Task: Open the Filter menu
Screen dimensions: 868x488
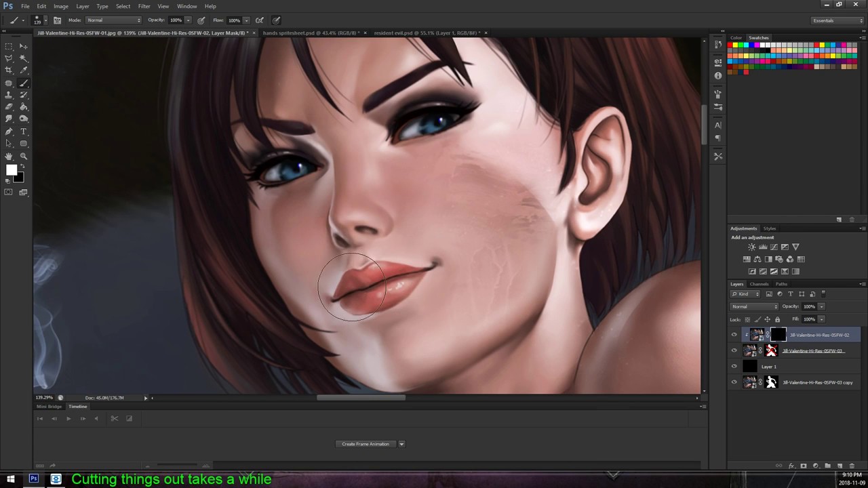Action: click(x=144, y=6)
